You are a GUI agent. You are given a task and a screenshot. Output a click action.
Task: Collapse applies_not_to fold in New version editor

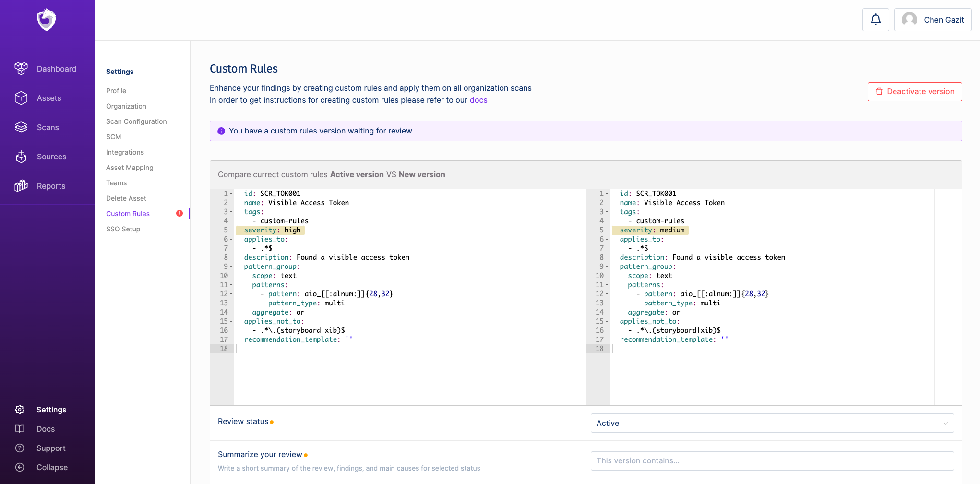(607, 322)
